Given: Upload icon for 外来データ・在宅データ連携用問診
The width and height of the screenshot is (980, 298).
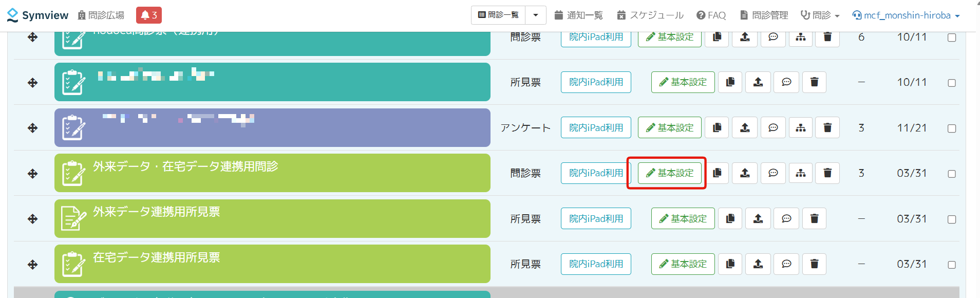Looking at the screenshot, I should (745, 173).
